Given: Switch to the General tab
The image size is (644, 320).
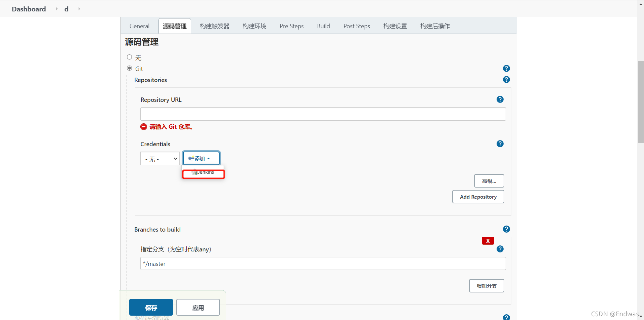Looking at the screenshot, I should coord(139,26).
